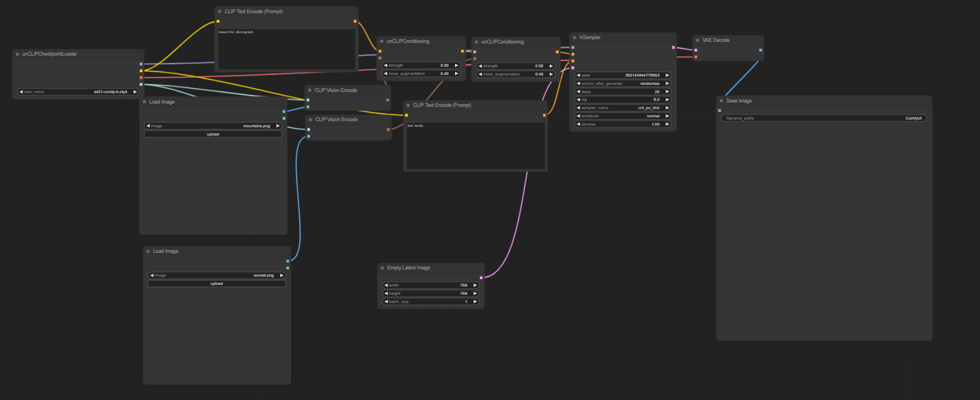Decrease the denoise value with its left arrow

pos(578,125)
